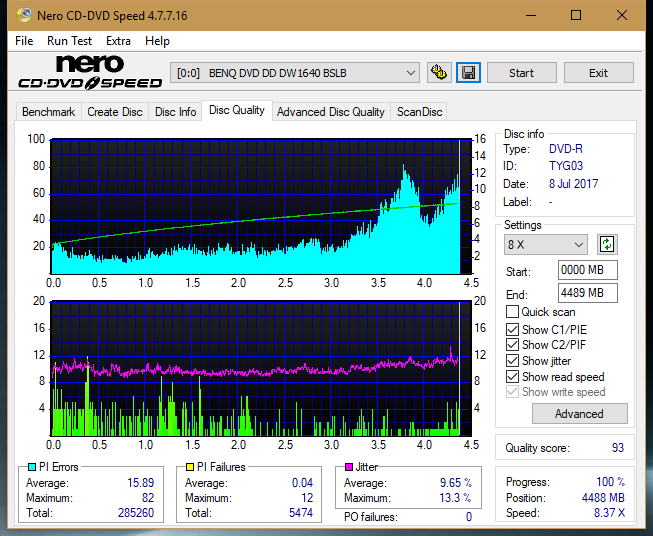Click the disc ID TYG03 text
The height and width of the screenshot is (536, 653).
click(x=566, y=166)
